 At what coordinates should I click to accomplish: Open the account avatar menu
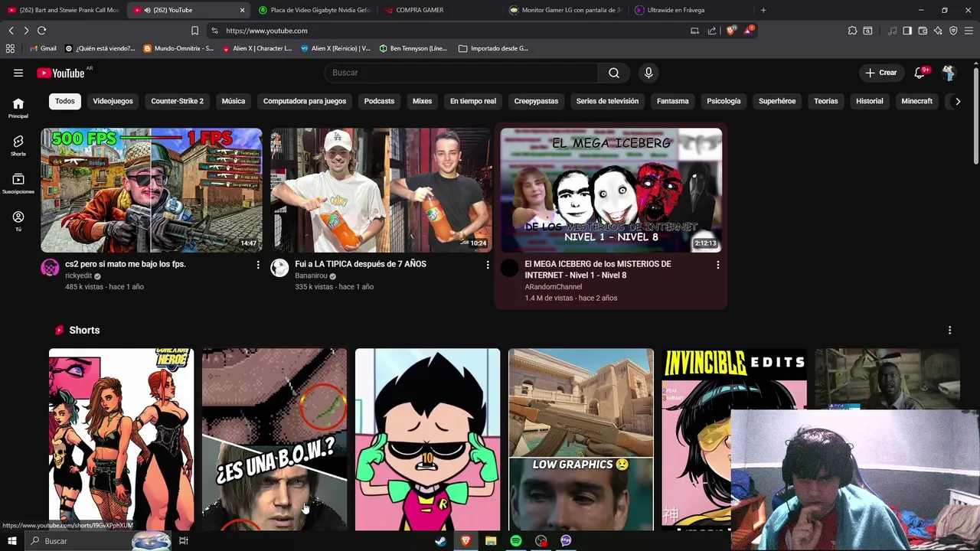[949, 73]
